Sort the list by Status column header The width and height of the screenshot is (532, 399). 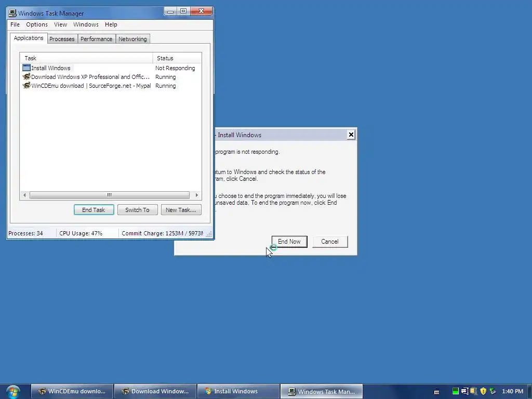177,58
